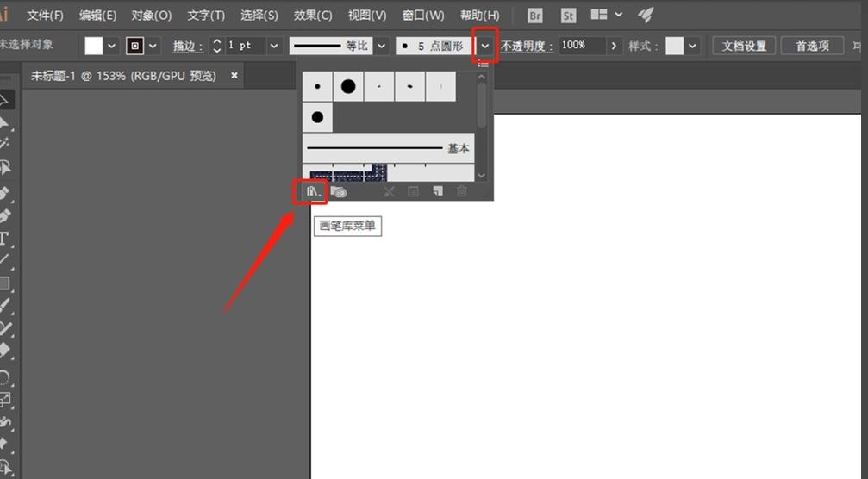
Task: Click the 等比 width profile box
Action: click(x=331, y=46)
